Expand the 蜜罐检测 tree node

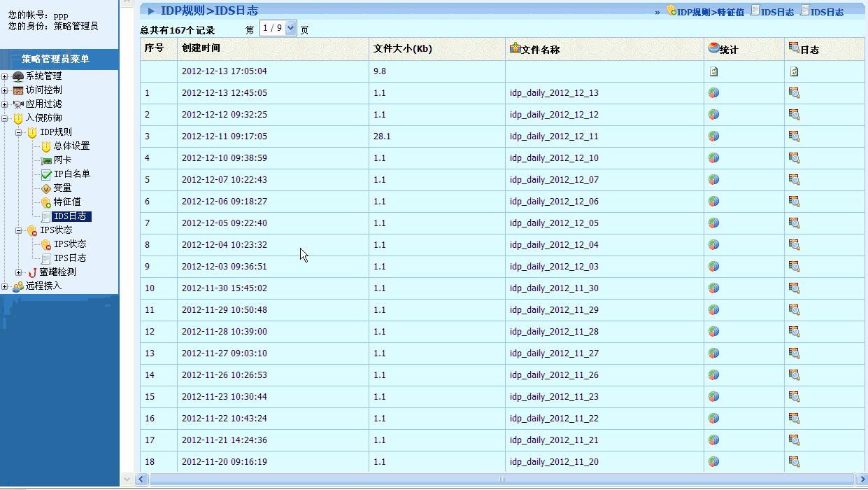[x=19, y=272]
